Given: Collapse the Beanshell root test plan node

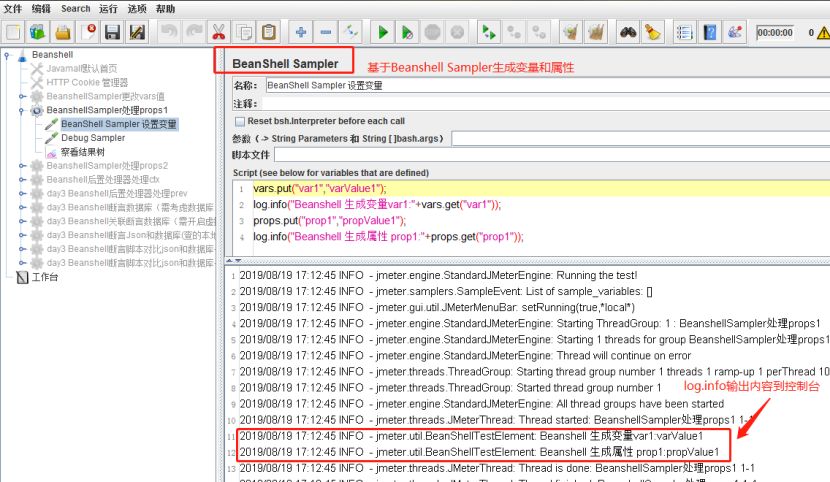Looking at the screenshot, I should pos(7,55).
